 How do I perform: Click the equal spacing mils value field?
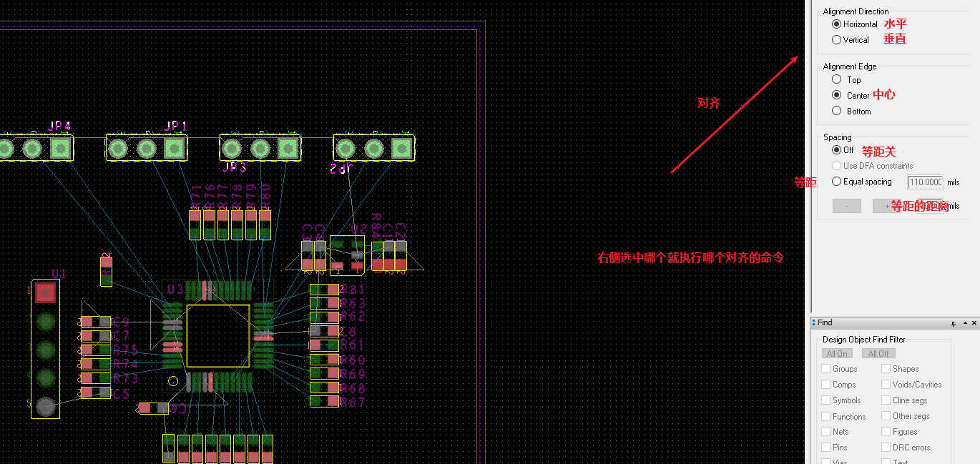[x=926, y=182]
